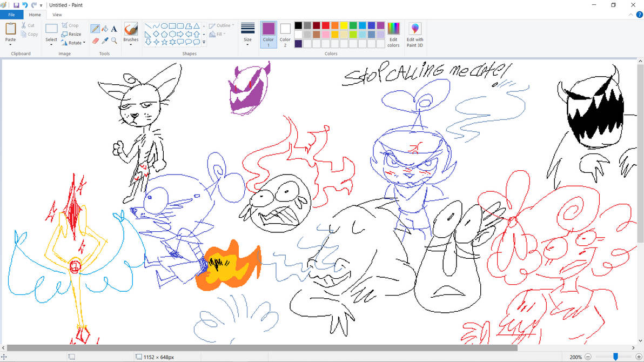Select Color 1 foreground box
The width and height of the screenshot is (644, 362).
(268, 35)
